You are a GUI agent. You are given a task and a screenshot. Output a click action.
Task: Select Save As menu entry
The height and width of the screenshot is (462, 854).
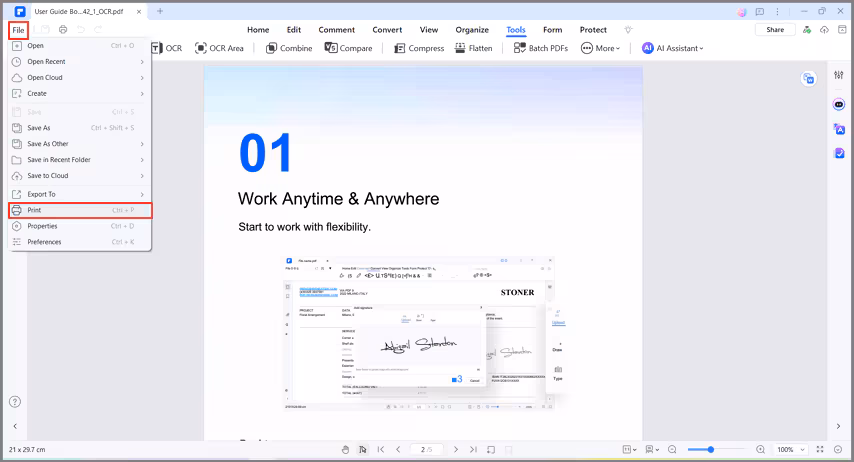pos(80,127)
